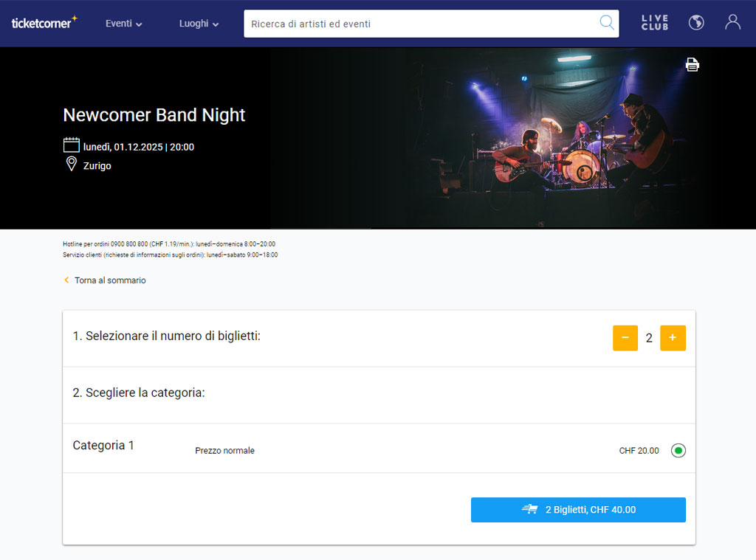Click the CHF 20.00 price
This screenshot has width=756, height=560.
(x=639, y=451)
